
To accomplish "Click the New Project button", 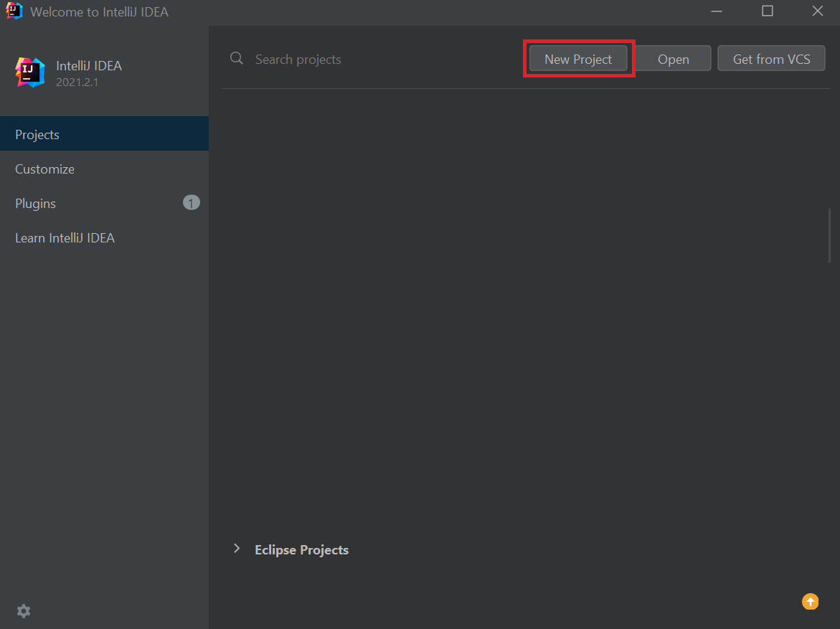I will 578,58.
